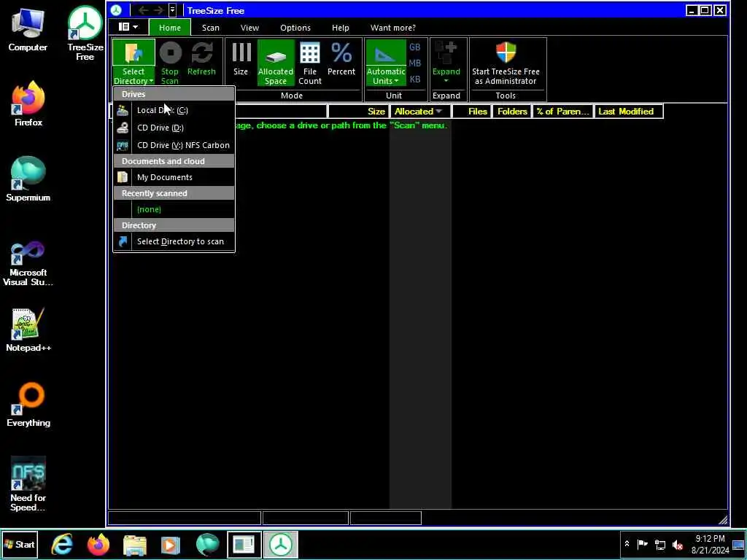This screenshot has width=747, height=560.
Task: Start TreeSize Free as Administrator
Action: point(506,63)
